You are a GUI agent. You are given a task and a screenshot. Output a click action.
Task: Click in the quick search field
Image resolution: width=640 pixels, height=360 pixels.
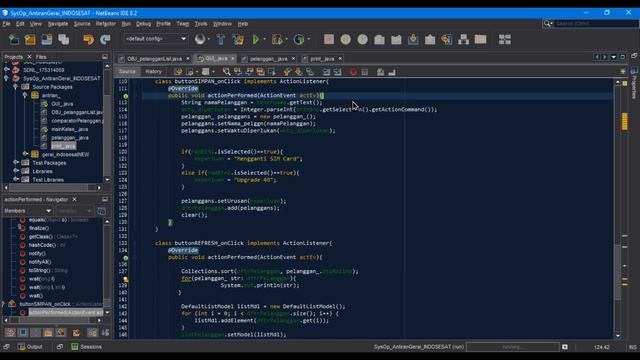point(596,24)
